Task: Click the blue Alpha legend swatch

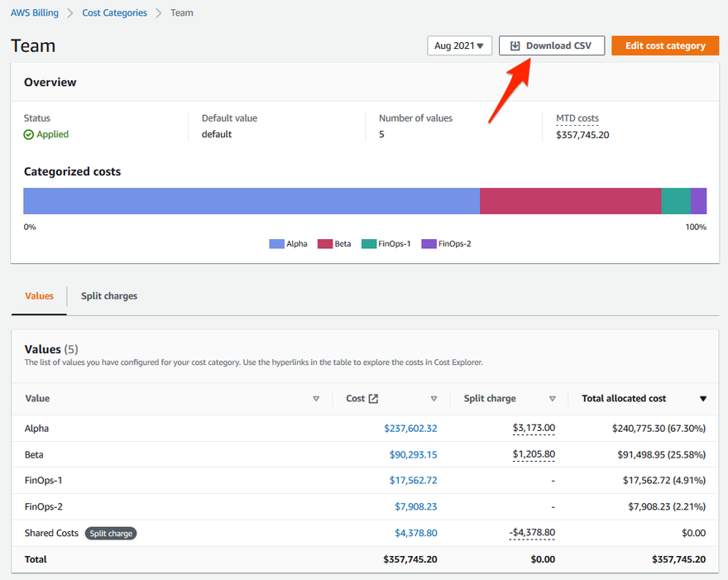Action: tap(276, 244)
